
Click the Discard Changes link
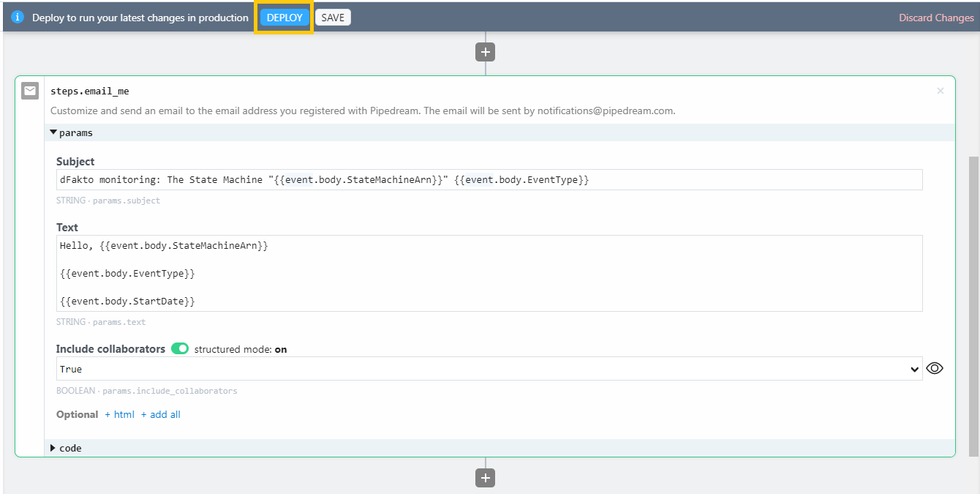click(x=936, y=18)
